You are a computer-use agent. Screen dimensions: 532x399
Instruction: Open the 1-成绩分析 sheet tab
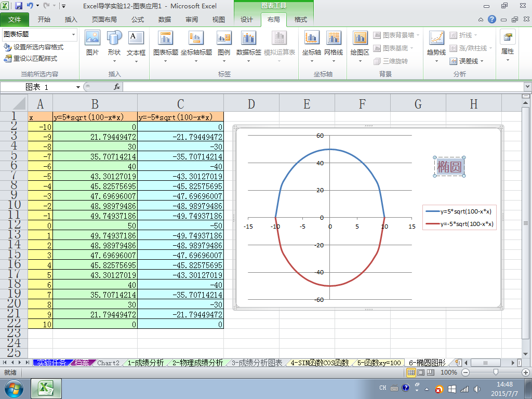146,363
